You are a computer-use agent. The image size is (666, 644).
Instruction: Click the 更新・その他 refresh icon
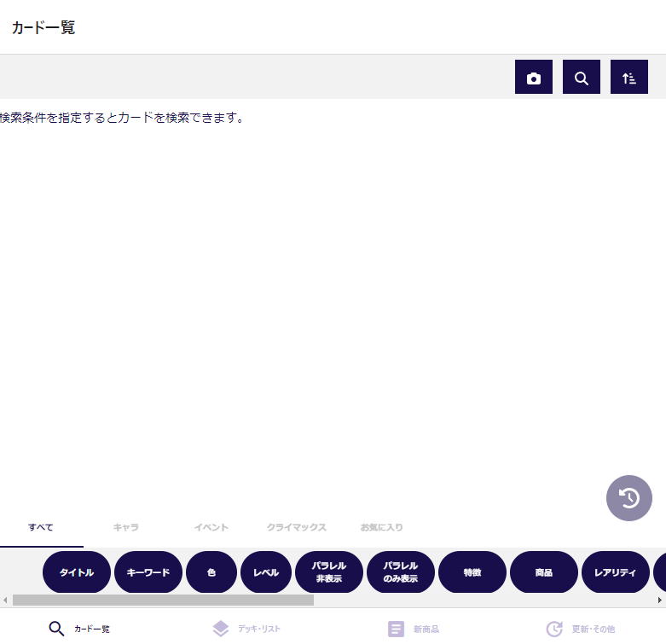coord(554,629)
